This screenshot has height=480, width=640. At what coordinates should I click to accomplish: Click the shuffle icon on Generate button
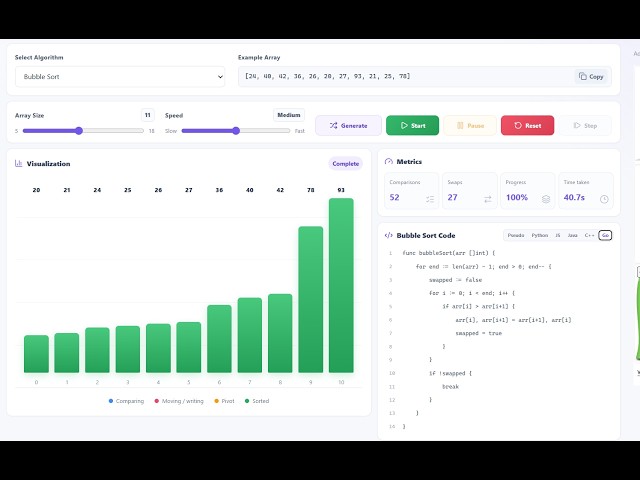coord(333,125)
